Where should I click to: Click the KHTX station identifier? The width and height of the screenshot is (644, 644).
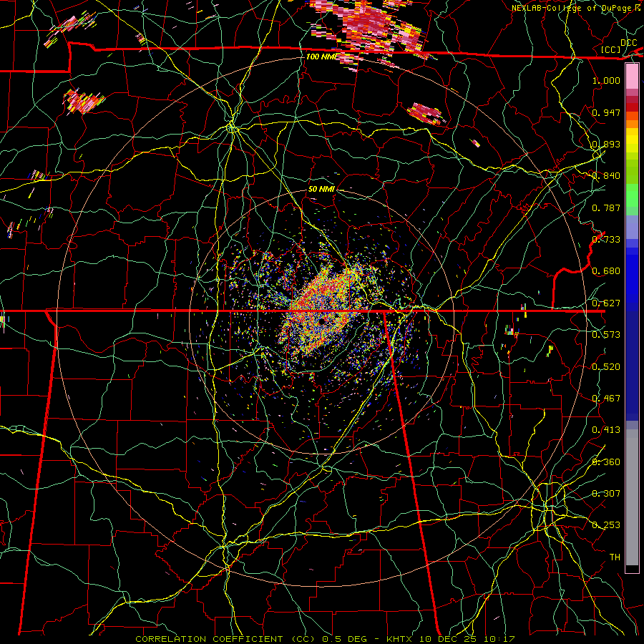tap(401, 639)
